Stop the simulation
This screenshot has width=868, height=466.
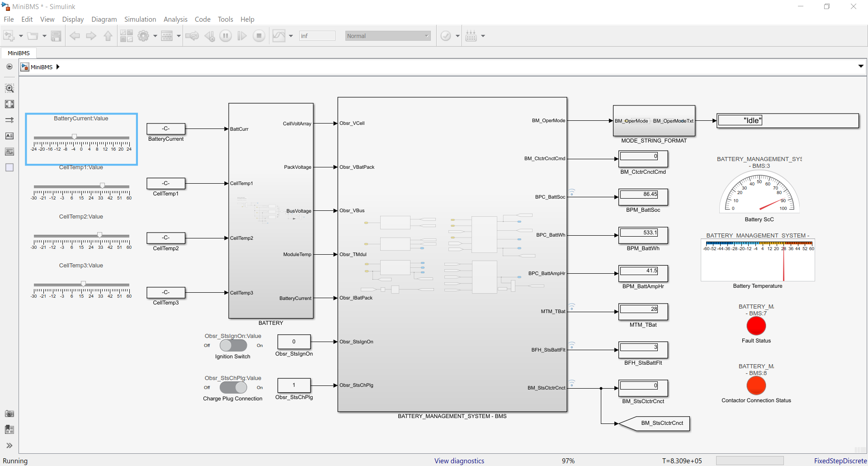click(x=259, y=36)
